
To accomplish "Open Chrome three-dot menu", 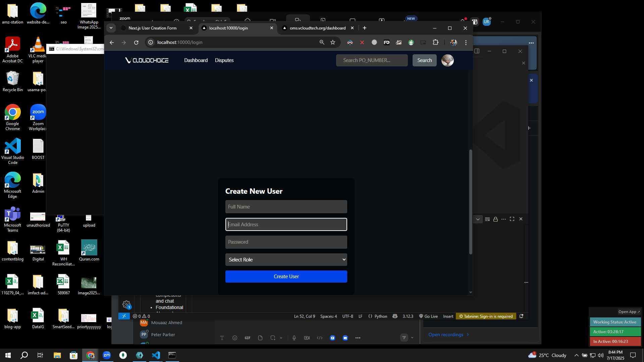I will 466,43.
